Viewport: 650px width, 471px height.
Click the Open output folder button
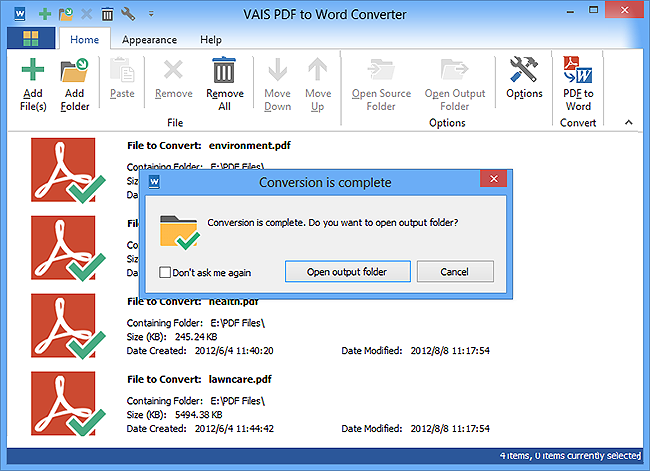pyautogui.click(x=347, y=272)
